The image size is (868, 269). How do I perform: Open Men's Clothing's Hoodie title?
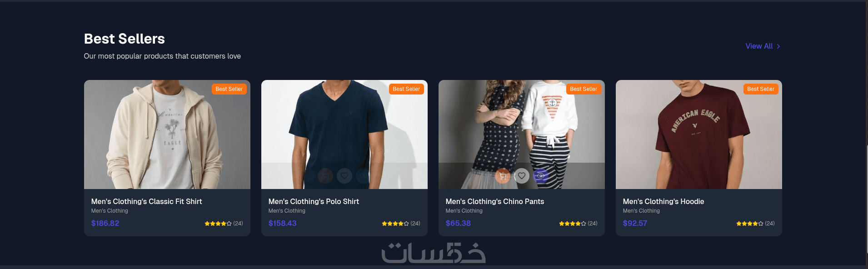click(663, 201)
